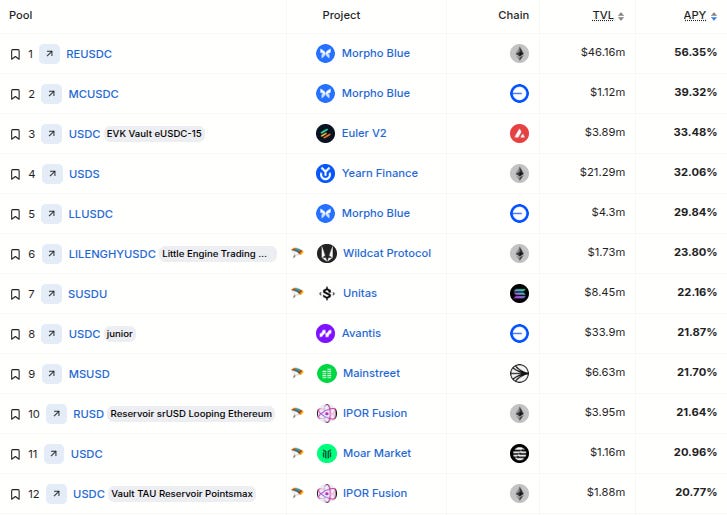Open the Mainstreet project link
The height and width of the screenshot is (515, 727).
click(371, 374)
